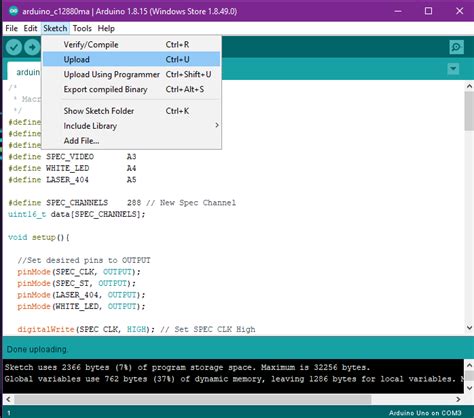Viewport: 474px width, 418px height.
Task: Click console horizontal scroll right arrow
Action: tap(458, 399)
